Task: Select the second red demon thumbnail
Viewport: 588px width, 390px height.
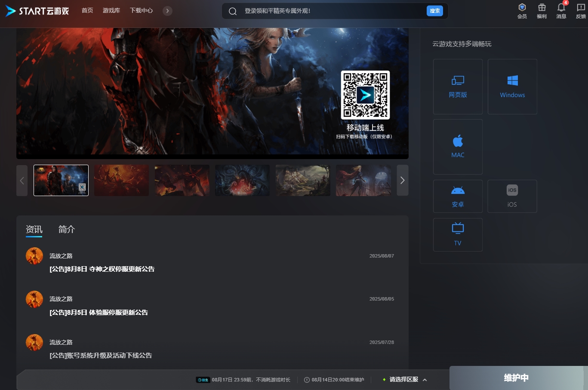Action: pos(121,181)
